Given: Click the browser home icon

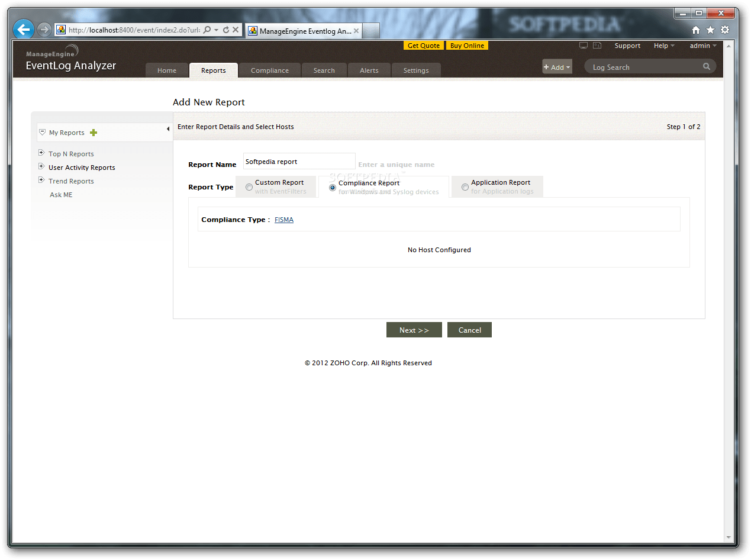Looking at the screenshot, I should [x=696, y=29].
